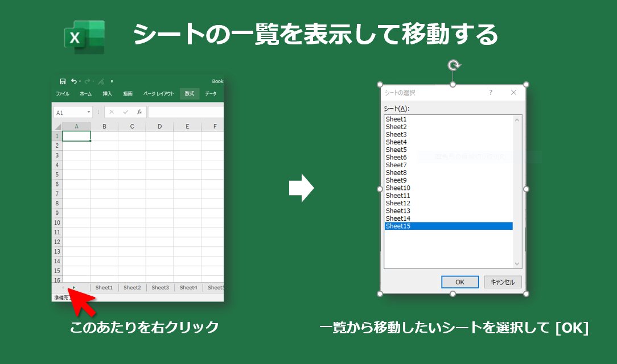Click the formula bar Enter checkmark icon
The height and width of the screenshot is (364, 617).
click(126, 113)
